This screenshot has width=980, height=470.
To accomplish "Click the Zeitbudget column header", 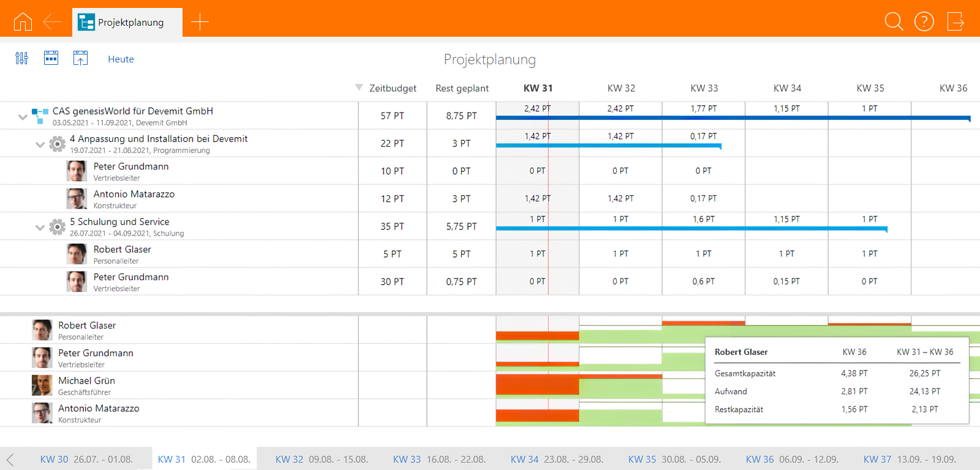I will click(x=393, y=88).
